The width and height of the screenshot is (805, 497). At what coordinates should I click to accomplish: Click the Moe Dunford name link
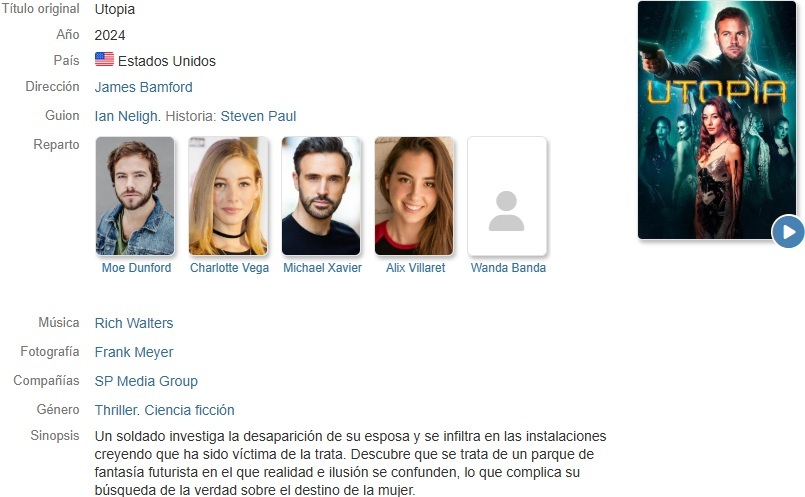coord(136,268)
